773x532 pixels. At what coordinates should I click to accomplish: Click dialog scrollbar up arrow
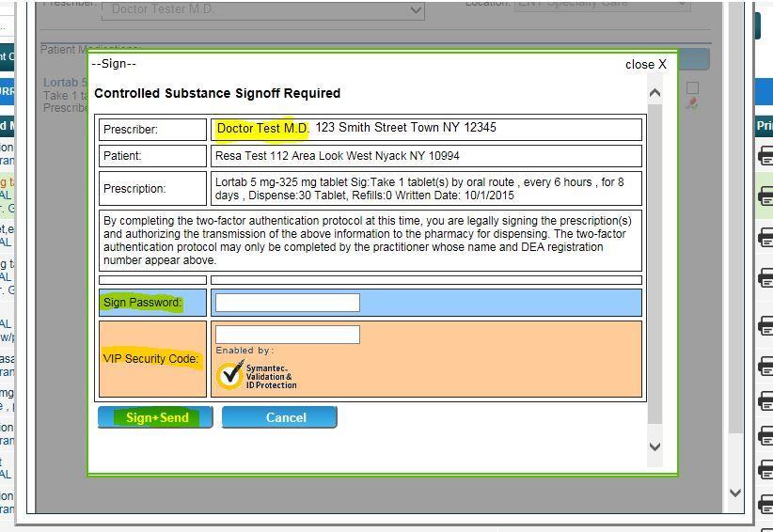(x=655, y=93)
